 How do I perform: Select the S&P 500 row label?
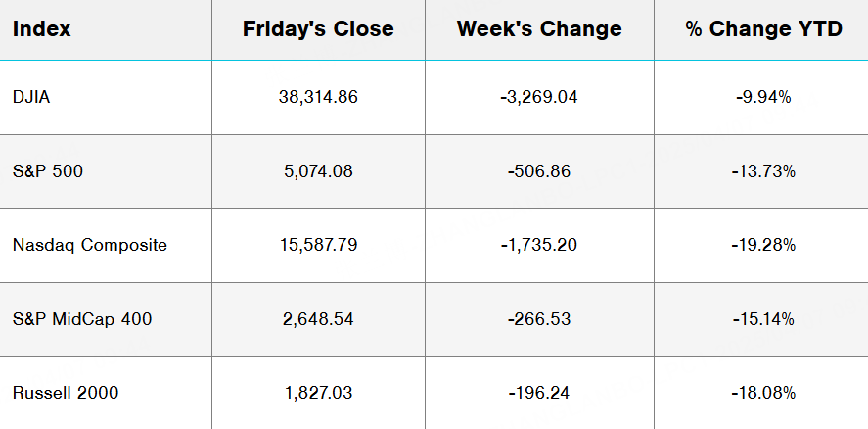tap(48, 171)
